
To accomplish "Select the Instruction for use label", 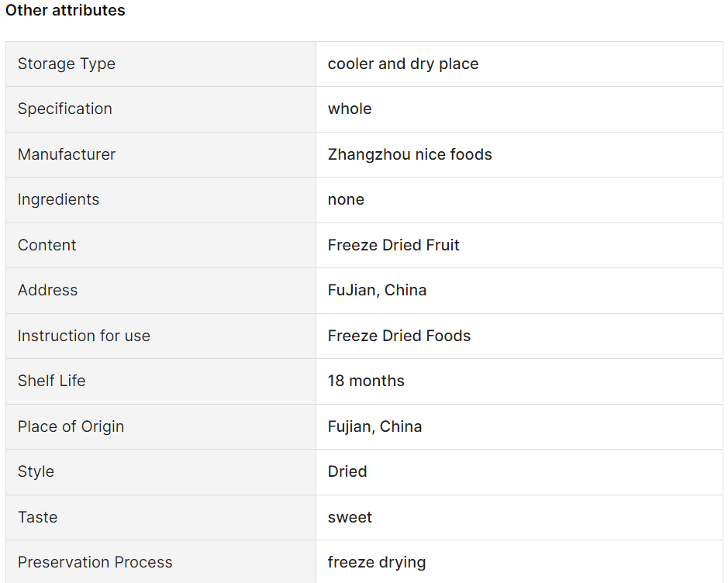I will point(84,336).
